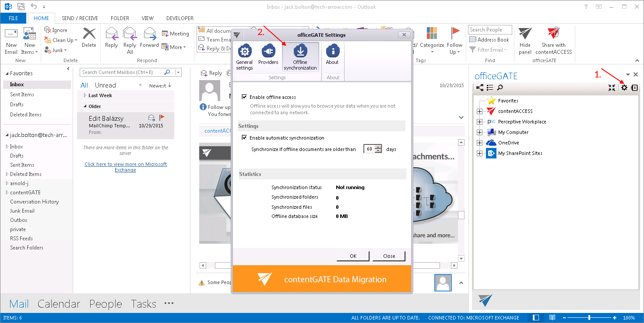Click Categorize in the Tags group
Viewport: 644px width, 323px height.
pos(432,40)
